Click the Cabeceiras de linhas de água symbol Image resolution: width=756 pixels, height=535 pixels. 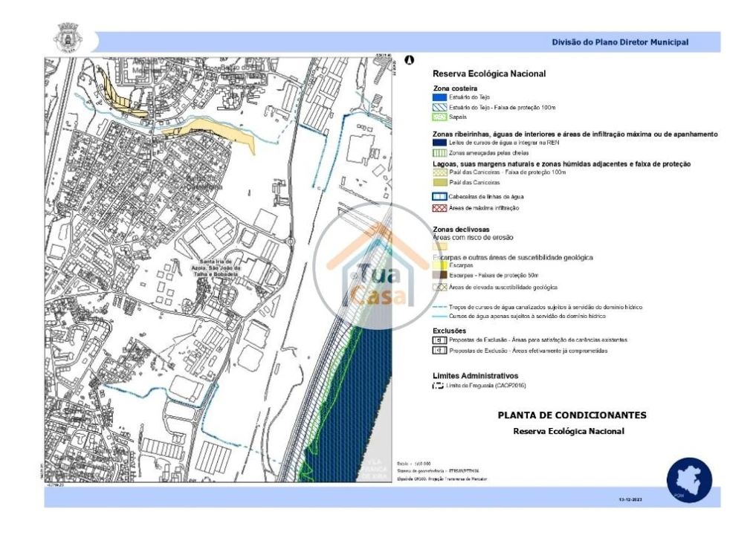[x=440, y=196]
